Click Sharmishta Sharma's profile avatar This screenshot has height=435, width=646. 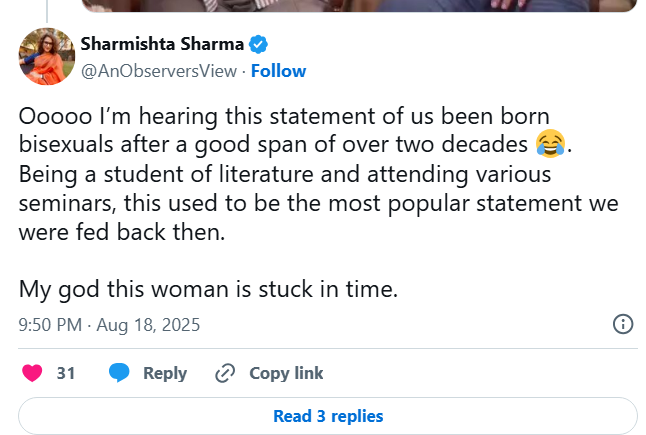[47, 57]
